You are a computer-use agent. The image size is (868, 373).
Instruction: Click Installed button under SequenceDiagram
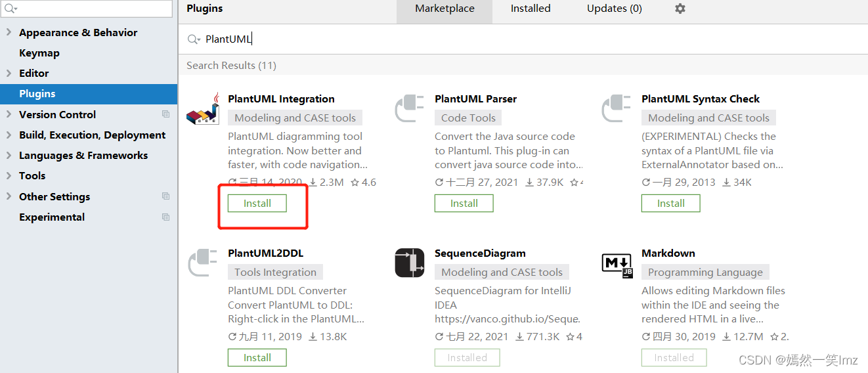coord(467,358)
